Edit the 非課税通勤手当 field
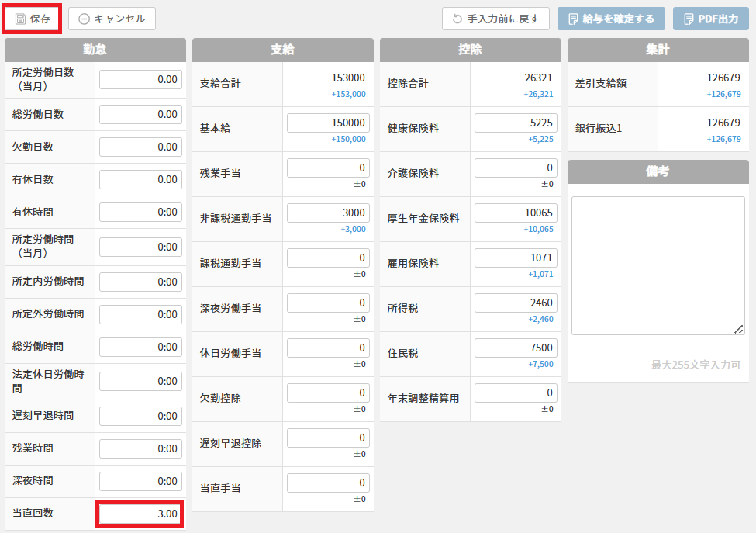Image resolution: width=756 pixels, height=533 pixels. (x=328, y=213)
